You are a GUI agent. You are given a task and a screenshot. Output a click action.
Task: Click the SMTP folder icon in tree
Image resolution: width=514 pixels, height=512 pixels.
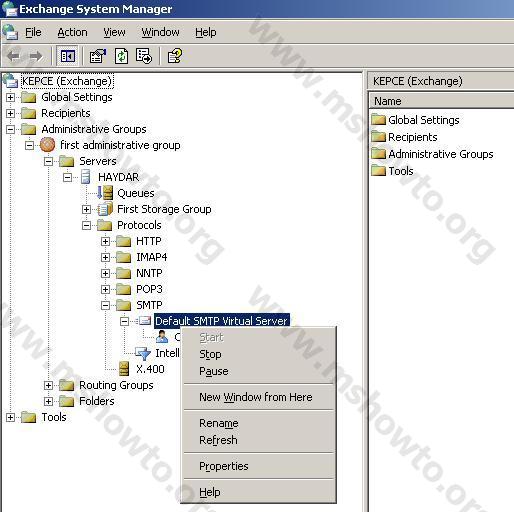click(124, 305)
